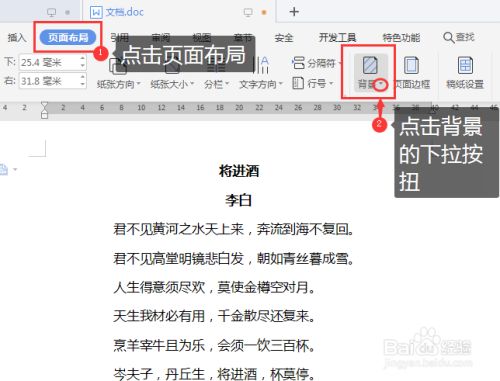500x381 pixels.
Task: Click the 稿纸设置 label text
Action: point(465,84)
